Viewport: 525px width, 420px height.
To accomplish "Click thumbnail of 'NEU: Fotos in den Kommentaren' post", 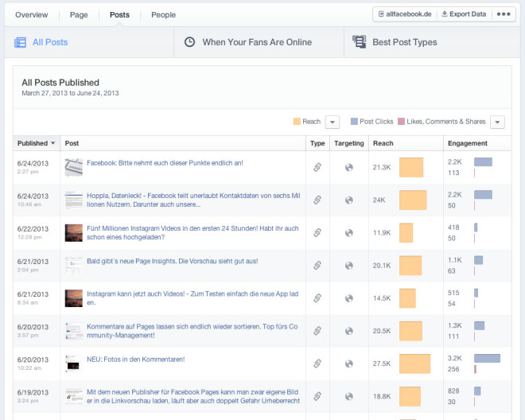I will click(74, 364).
